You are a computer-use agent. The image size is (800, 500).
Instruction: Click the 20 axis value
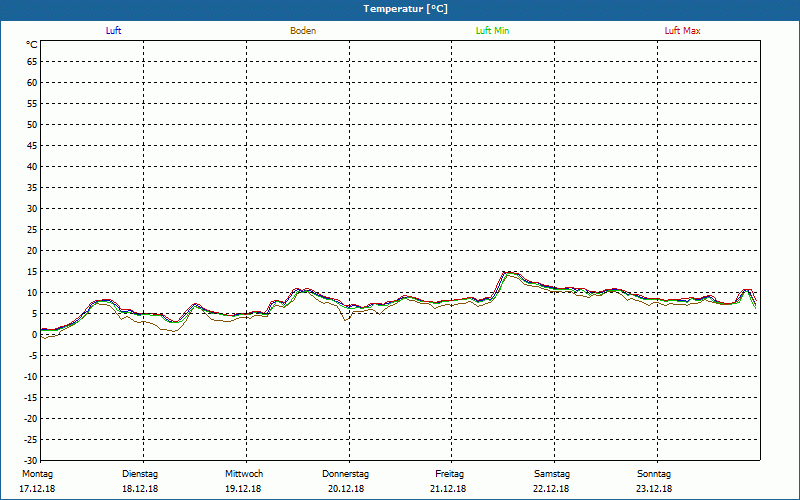pyautogui.click(x=32, y=251)
